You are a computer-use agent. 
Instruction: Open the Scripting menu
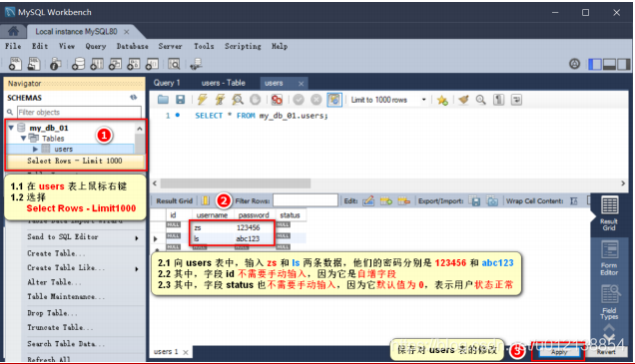243,46
